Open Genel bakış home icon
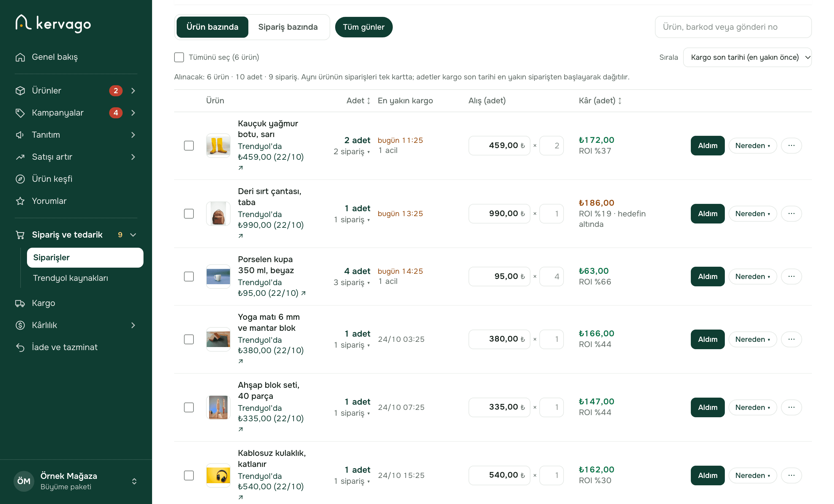 (x=20, y=57)
